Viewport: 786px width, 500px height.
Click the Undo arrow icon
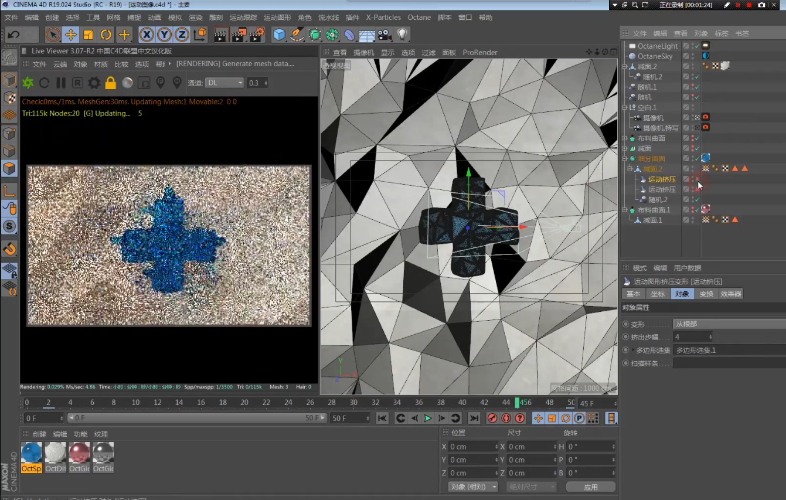[x=14, y=35]
